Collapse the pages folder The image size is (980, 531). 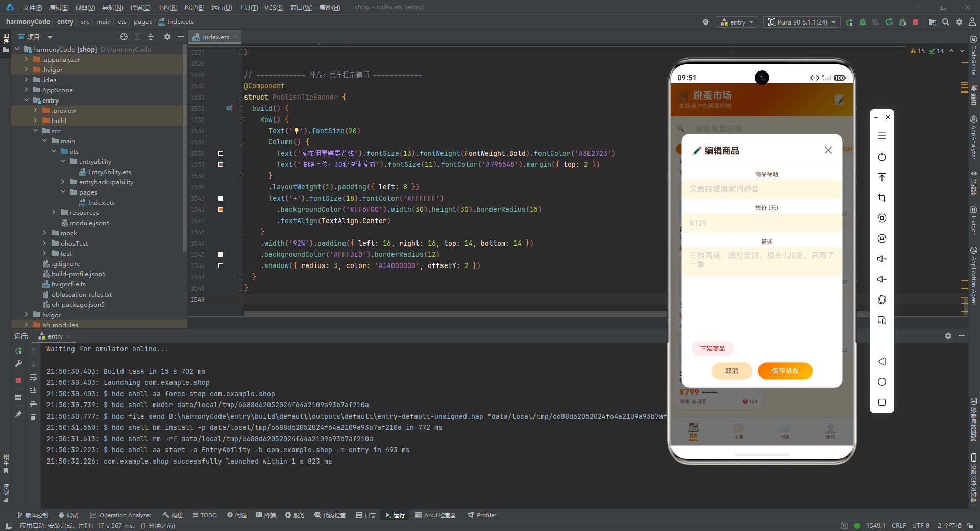pos(63,192)
